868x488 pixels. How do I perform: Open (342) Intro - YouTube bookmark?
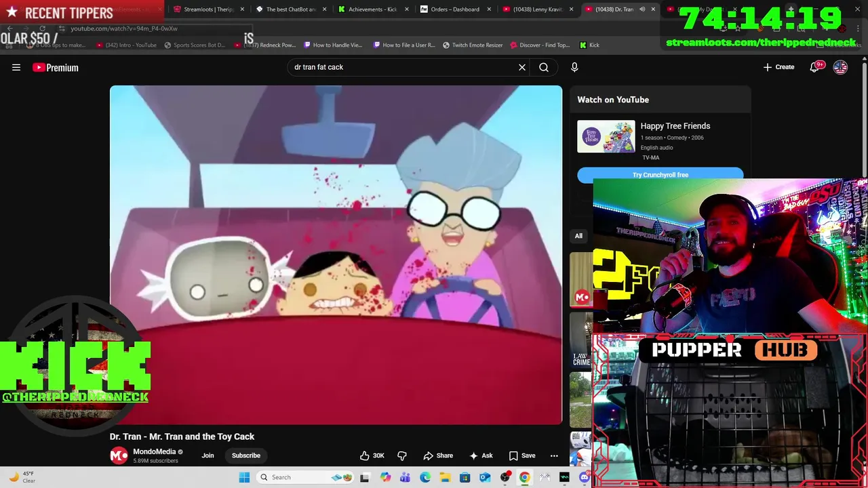[x=126, y=45]
